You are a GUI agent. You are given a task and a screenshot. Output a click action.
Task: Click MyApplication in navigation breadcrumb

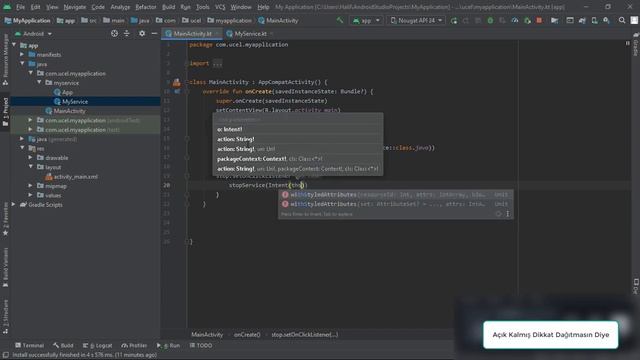27,20
